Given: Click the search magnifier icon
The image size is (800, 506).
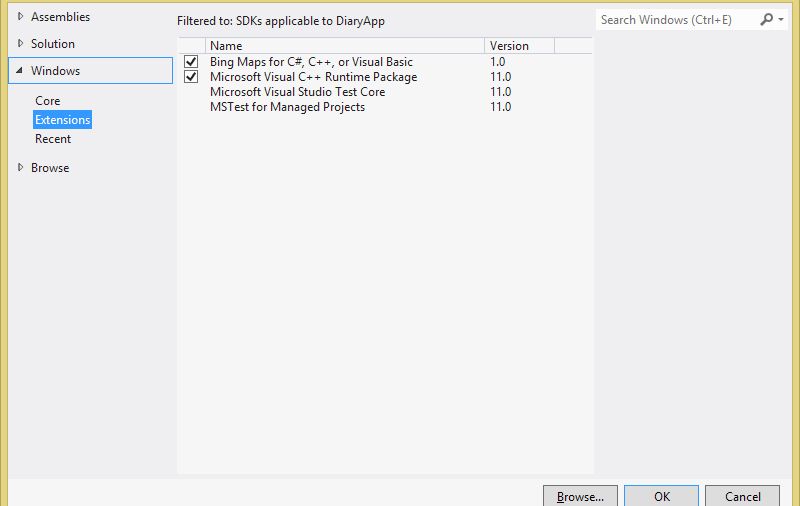Looking at the screenshot, I should (766, 20).
